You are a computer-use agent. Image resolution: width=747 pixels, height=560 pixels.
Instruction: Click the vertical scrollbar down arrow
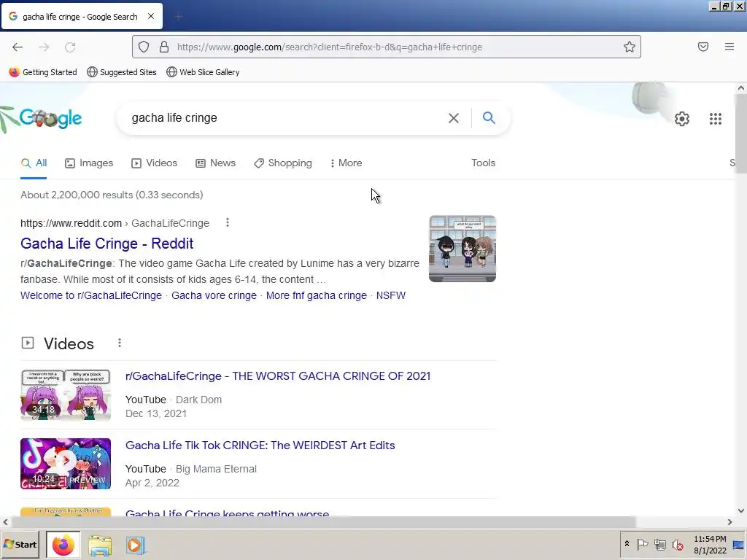point(741,511)
